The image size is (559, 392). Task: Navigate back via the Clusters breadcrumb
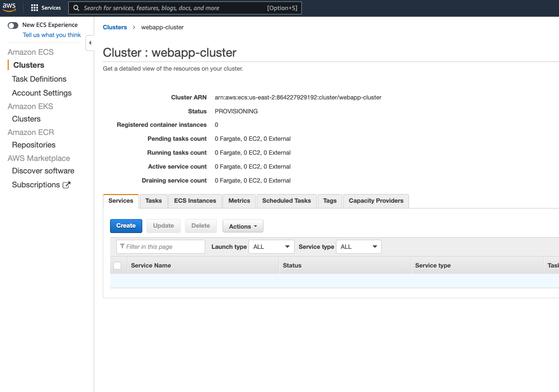pos(114,27)
